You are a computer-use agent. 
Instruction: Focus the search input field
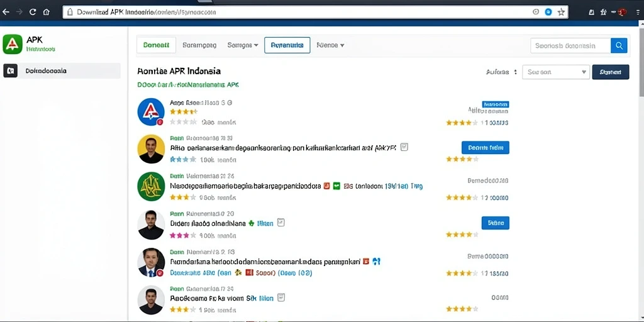coord(570,45)
